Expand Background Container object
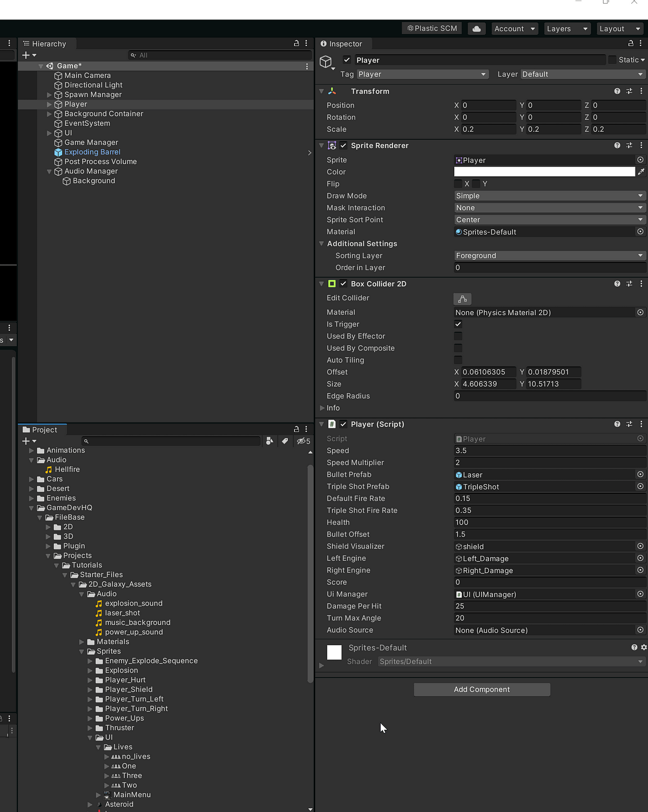The width and height of the screenshot is (648, 812). 49,114
